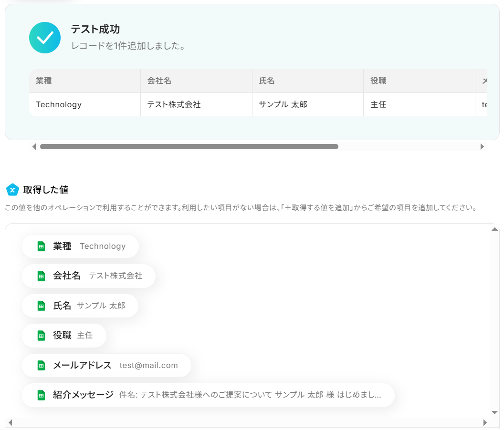
Task: Click the Sheets icon beside 紹介メッセージ
Action: click(x=41, y=395)
